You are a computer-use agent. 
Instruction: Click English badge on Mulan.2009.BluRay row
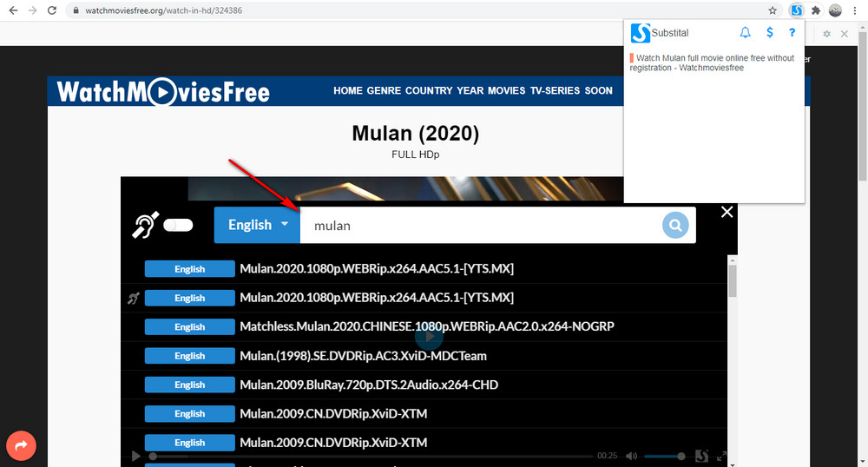(190, 385)
